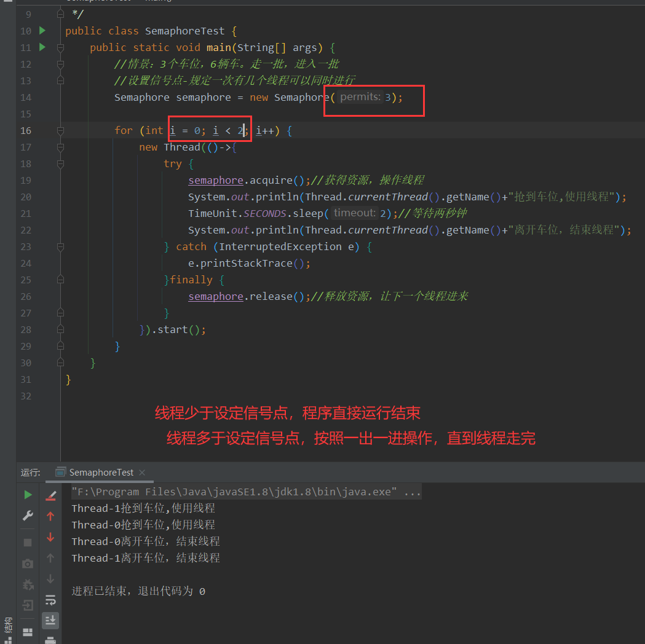645x644 pixels.
Task: Click the SemaphoreTest tab icon in run panel
Action: pos(60,472)
